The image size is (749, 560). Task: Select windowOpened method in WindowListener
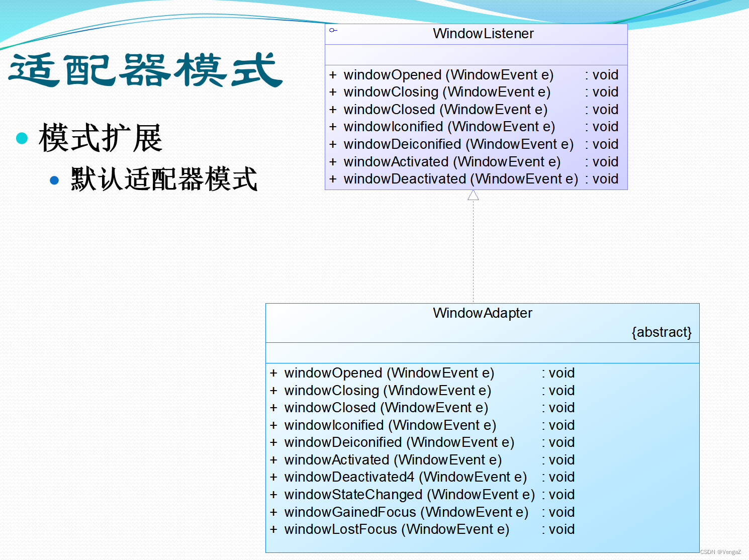[x=474, y=75]
